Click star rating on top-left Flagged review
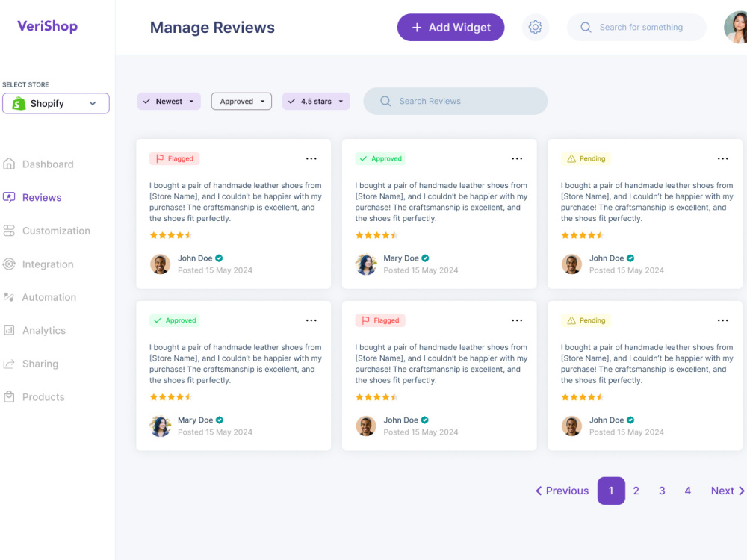This screenshot has width=747, height=560. point(170,235)
